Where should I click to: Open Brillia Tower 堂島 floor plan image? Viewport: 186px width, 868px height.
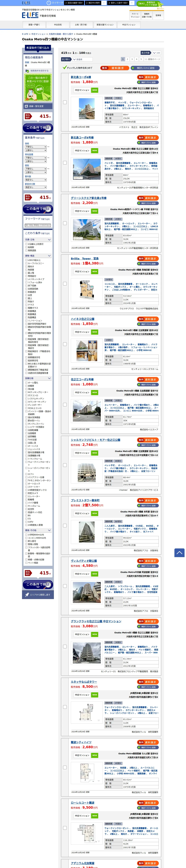[x=87, y=290]
